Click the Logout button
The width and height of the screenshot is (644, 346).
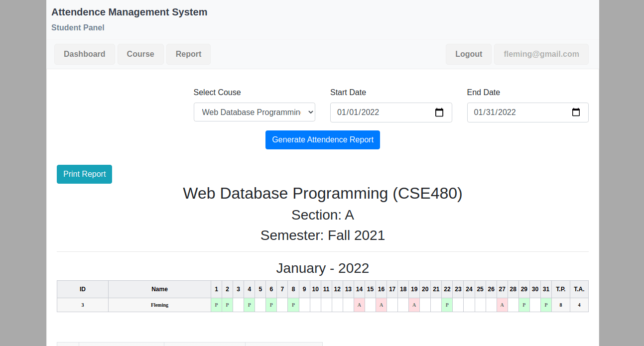pos(468,54)
